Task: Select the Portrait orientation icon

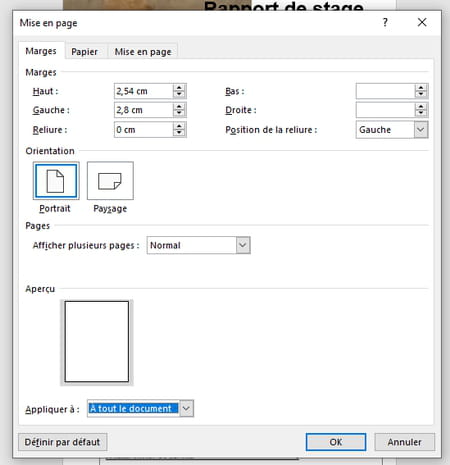Action: point(56,181)
